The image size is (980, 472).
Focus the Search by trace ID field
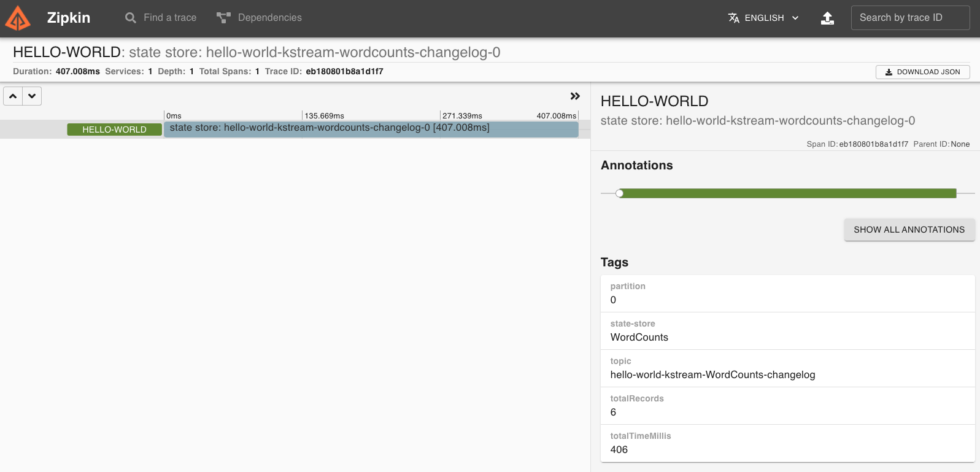(x=910, y=18)
